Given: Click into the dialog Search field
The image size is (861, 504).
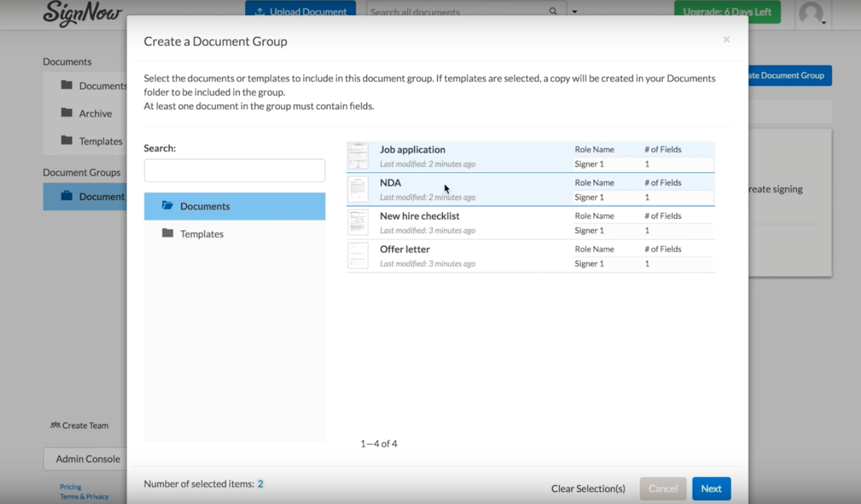Looking at the screenshot, I should tap(234, 171).
